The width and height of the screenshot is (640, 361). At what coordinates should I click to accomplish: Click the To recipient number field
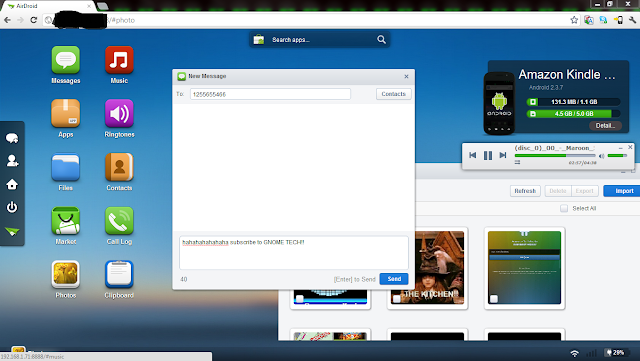[270, 94]
